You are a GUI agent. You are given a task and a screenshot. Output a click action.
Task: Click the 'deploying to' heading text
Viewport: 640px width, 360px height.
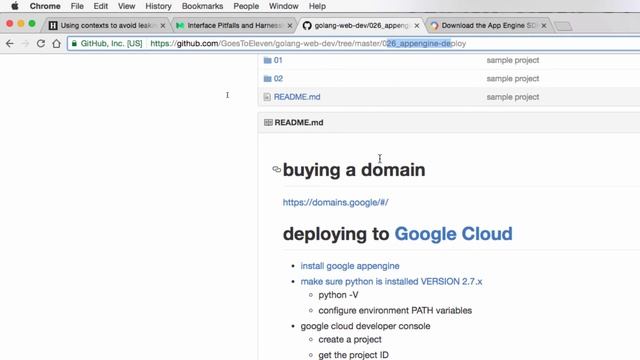point(336,234)
